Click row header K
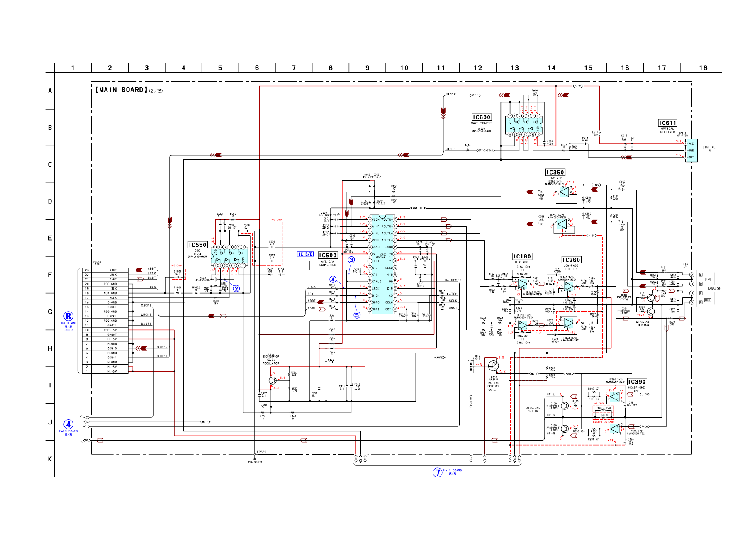745x560 pixels. click(x=50, y=459)
